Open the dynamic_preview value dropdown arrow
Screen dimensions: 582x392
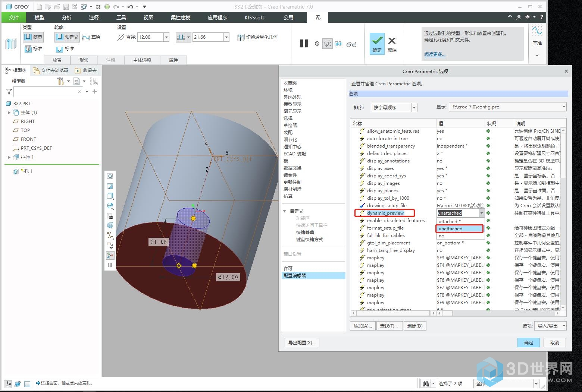click(482, 213)
